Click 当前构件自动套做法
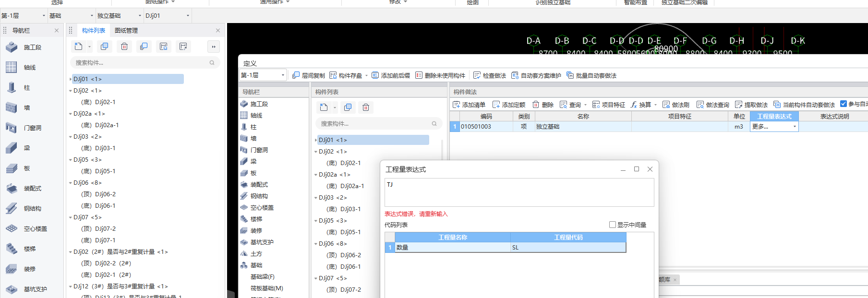 coord(804,105)
